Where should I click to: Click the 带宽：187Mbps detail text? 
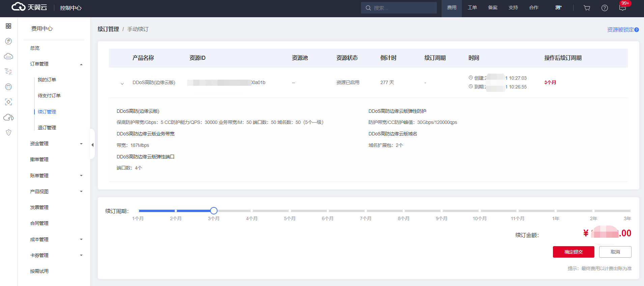coord(133,145)
